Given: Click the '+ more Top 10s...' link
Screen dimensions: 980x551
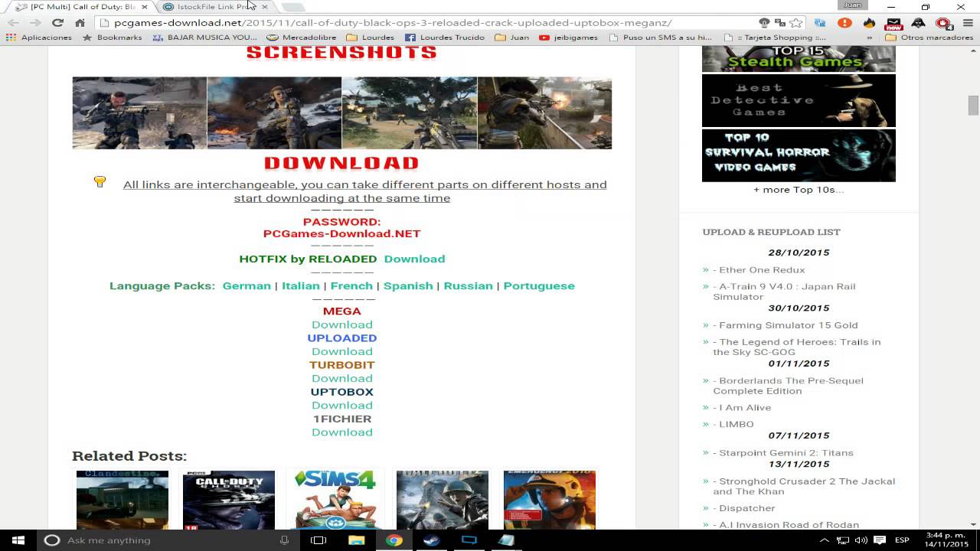Looking at the screenshot, I should point(799,190).
